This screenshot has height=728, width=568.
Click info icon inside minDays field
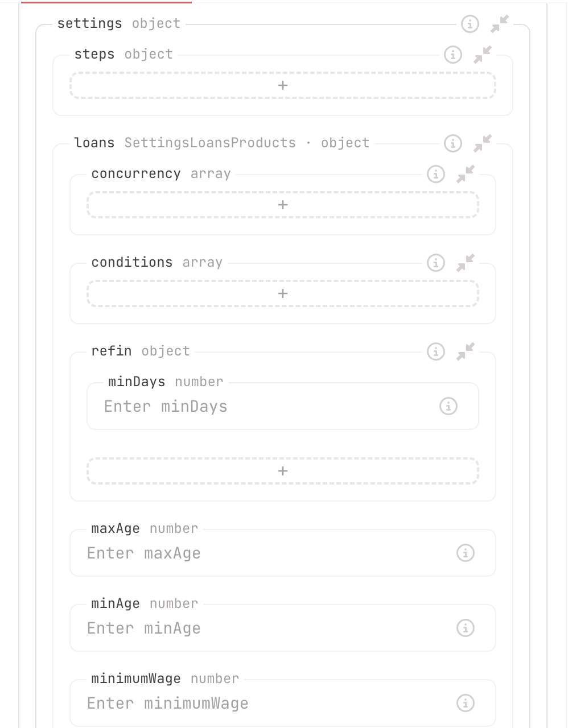(448, 406)
